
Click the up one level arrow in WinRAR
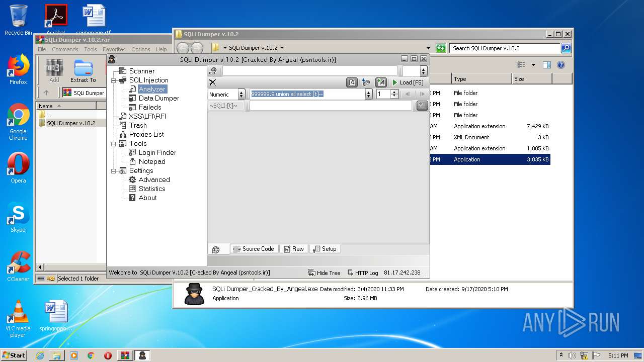click(46, 93)
